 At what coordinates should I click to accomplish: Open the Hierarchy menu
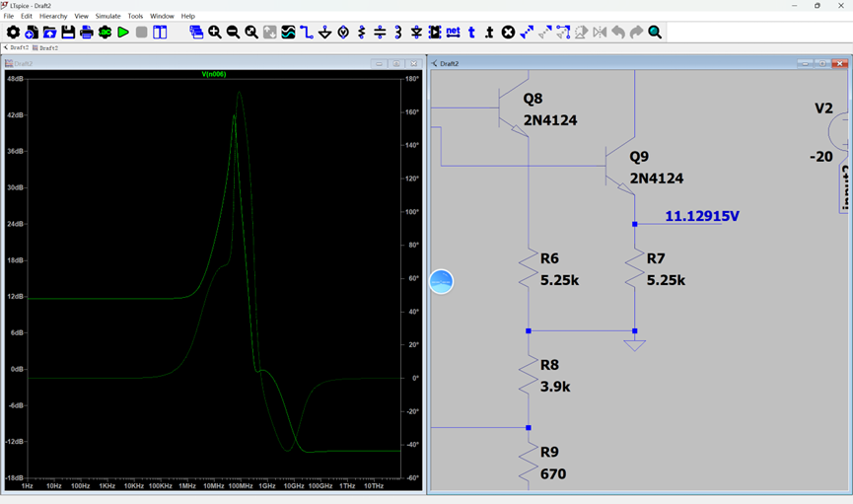pos(53,17)
